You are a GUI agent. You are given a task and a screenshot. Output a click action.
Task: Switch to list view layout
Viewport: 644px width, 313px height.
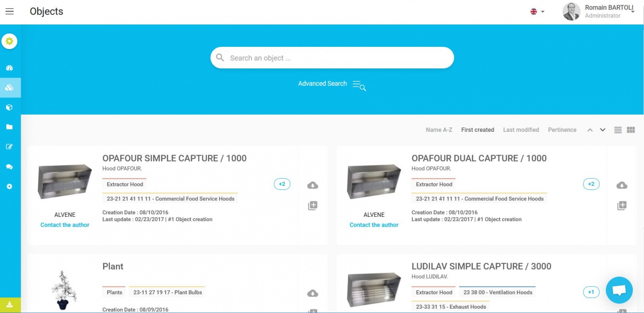pyautogui.click(x=618, y=130)
